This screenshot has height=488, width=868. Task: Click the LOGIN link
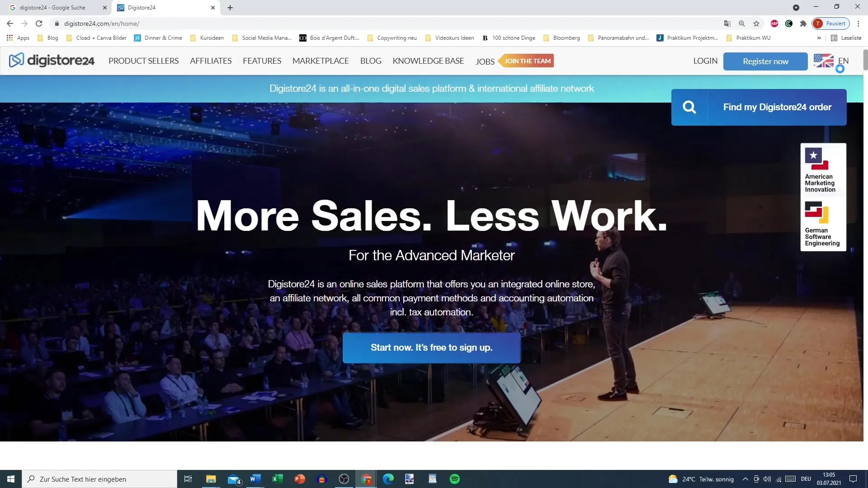(705, 61)
